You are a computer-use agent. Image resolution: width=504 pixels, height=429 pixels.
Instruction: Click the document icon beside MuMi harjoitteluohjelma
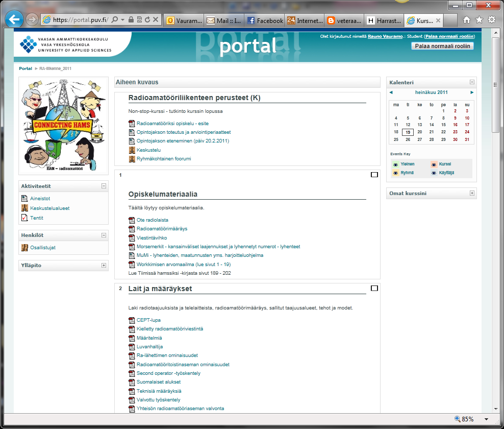[x=132, y=255]
